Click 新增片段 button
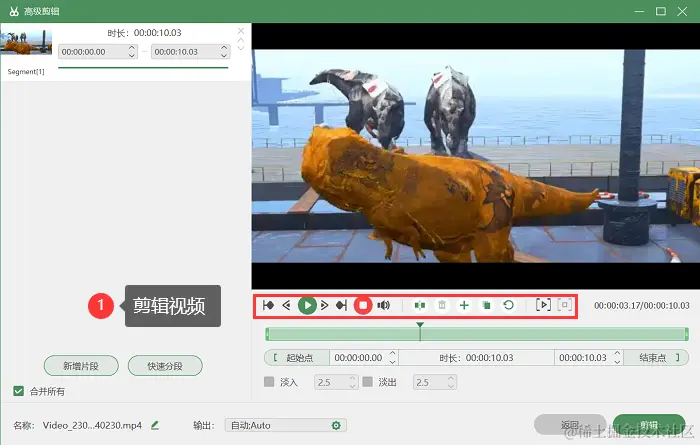700x445 pixels. coord(81,366)
